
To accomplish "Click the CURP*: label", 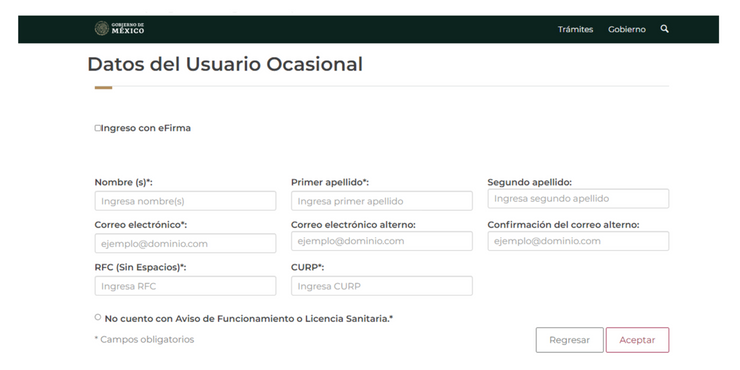I will (308, 267).
